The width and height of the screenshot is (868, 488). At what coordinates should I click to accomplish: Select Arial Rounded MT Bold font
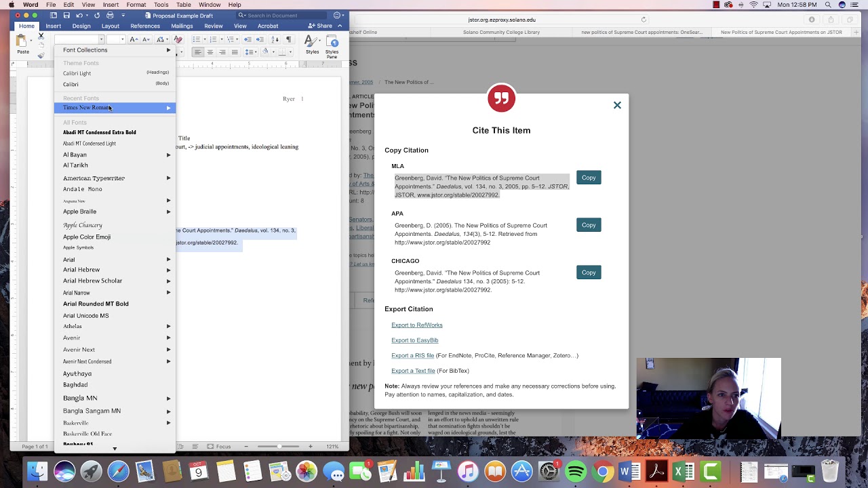[x=96, y=304]
